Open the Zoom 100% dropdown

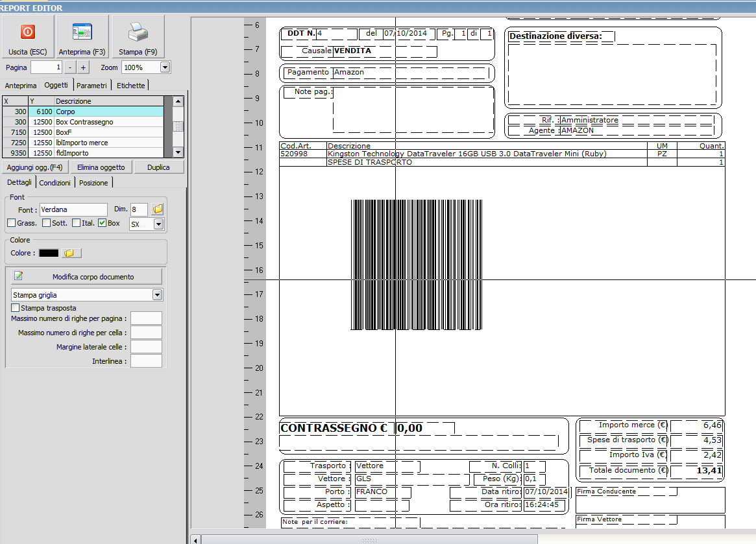pyautogui.click(x=165, y=67)
